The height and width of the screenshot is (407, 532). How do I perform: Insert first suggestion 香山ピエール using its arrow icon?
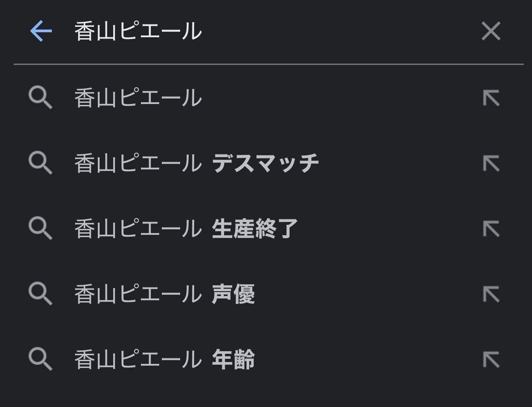coord(491,98)
